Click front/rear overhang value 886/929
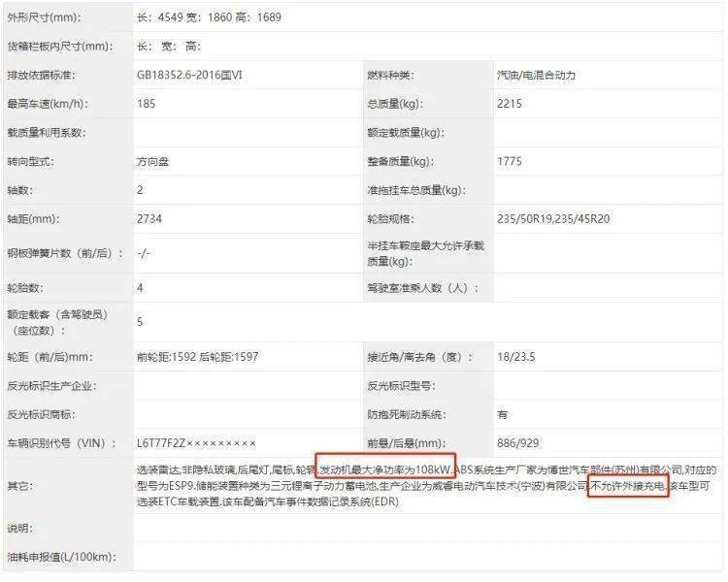 pos(518,443)
